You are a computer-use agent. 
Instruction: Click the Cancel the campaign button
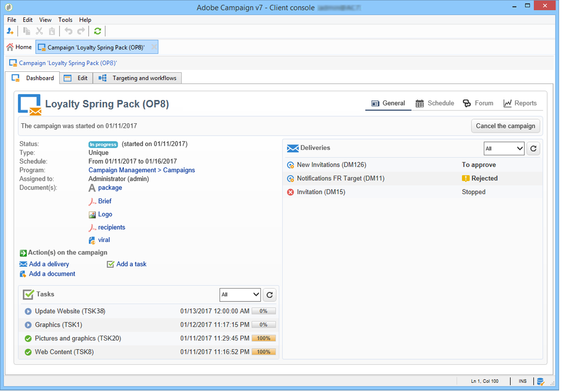coord(506,126)
